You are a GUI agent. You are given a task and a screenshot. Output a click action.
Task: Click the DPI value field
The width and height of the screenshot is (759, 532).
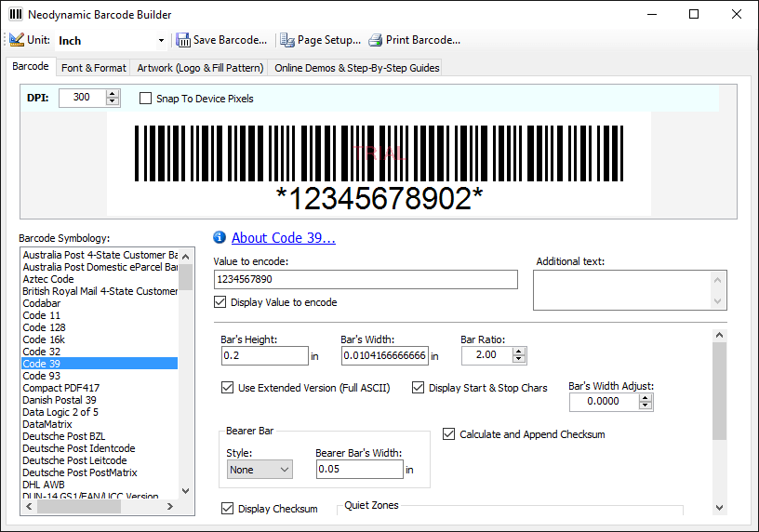coord(82,98)
